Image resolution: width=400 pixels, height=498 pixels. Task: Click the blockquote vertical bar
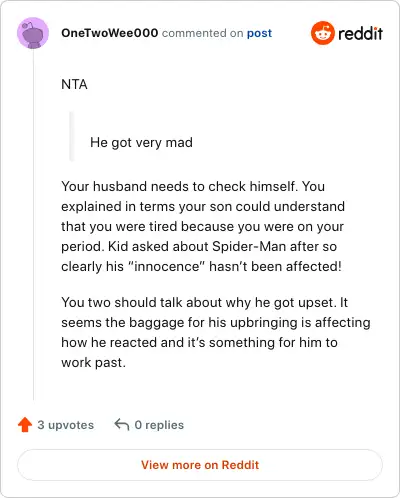coord(71,136)
